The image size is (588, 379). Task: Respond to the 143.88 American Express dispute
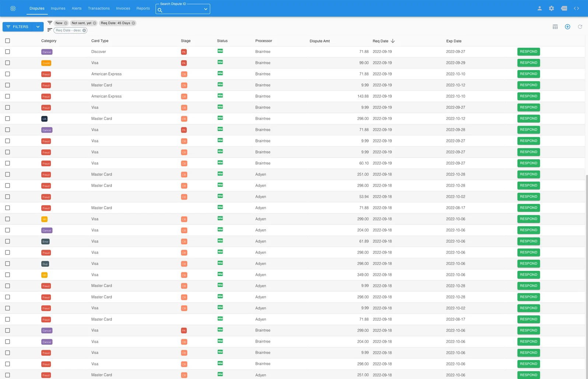528,96
